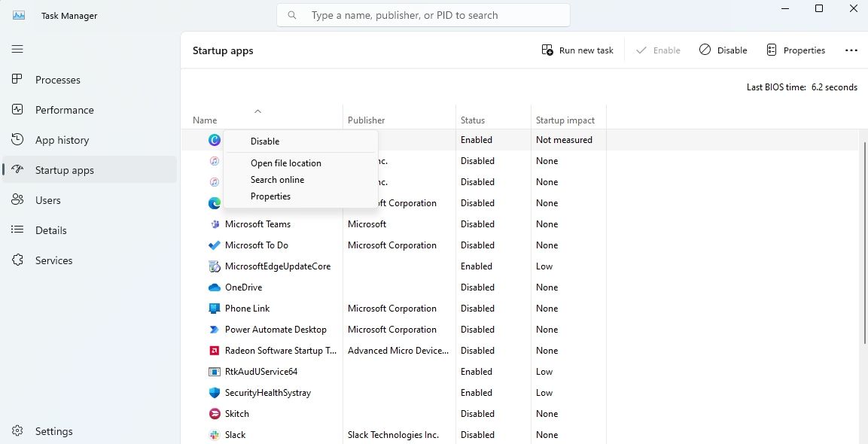Open the Processes section in sidebar

click(58, 79)
